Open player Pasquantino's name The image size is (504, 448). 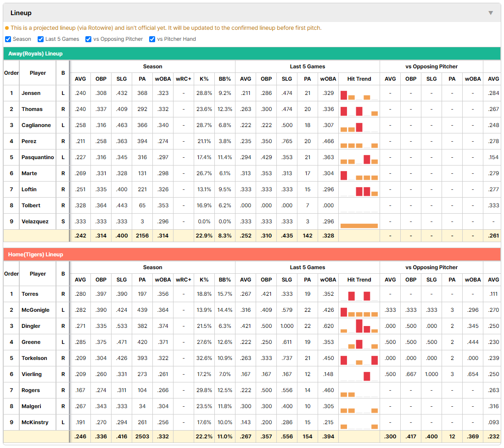tap(38, 157)
